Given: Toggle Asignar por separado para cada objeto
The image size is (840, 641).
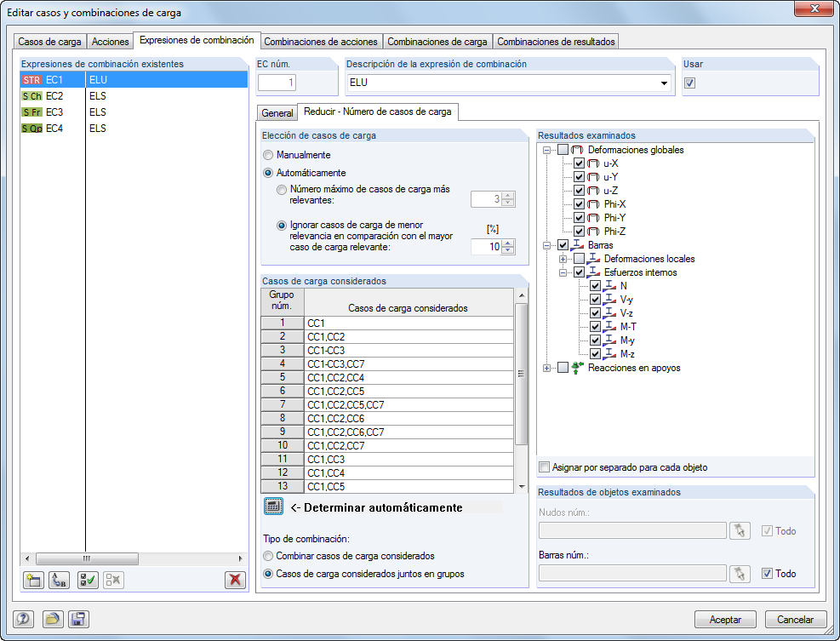Looking at the screenshot, I should pyautogui.click(x=545, y=467).
